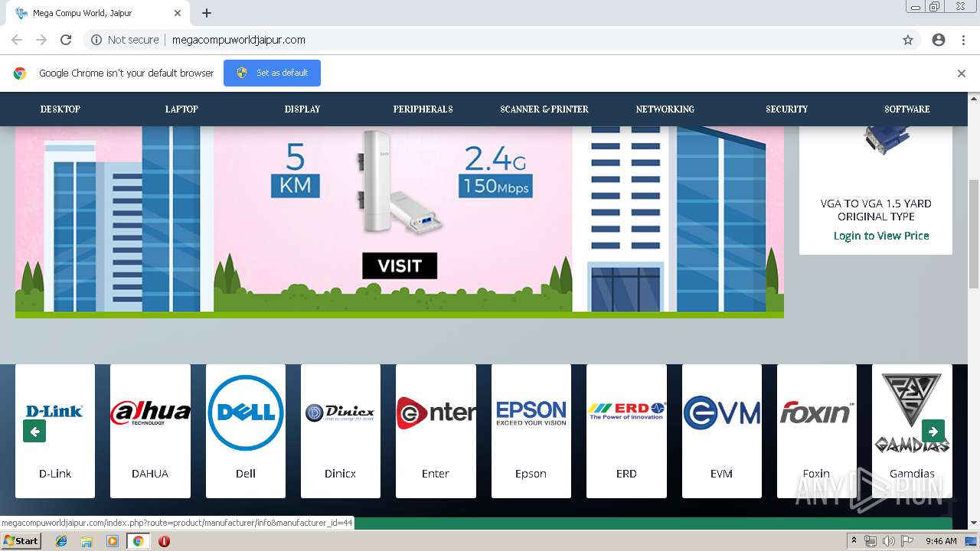Click the Enter text label
This screenshot has height=551, width=980.
coord(436,474)
